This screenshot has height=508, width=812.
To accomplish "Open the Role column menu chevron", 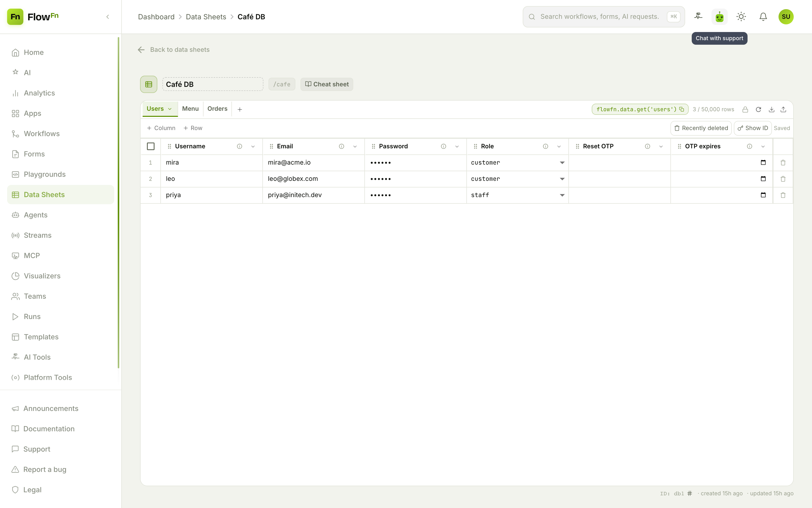I will (x=559, y=147).
